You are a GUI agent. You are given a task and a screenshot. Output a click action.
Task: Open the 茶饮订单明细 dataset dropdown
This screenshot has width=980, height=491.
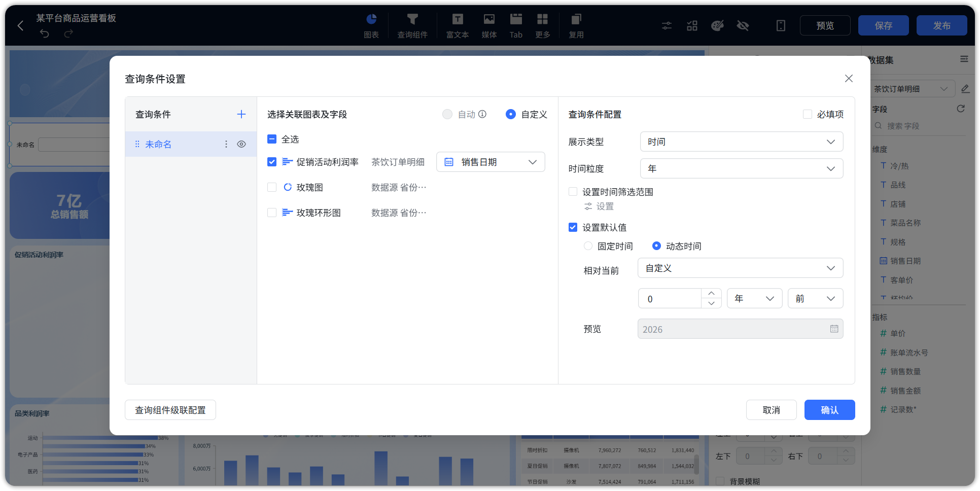click(x=912, y=89)
